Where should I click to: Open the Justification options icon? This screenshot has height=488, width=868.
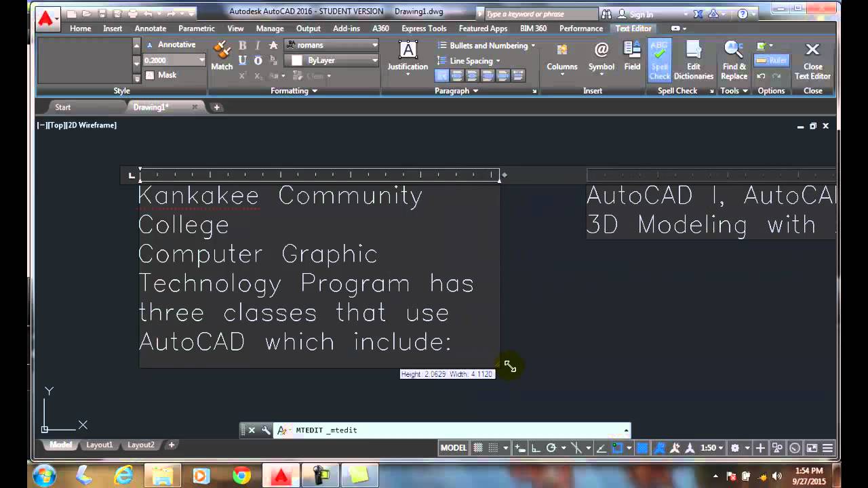(408, 56)
